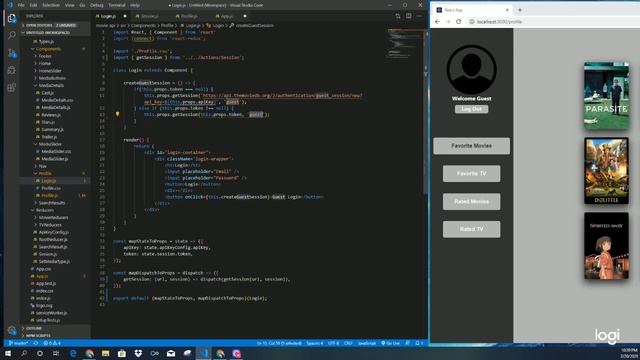Open the Terminal menu
Screen dimensions: 640x360
coord(117,5)
